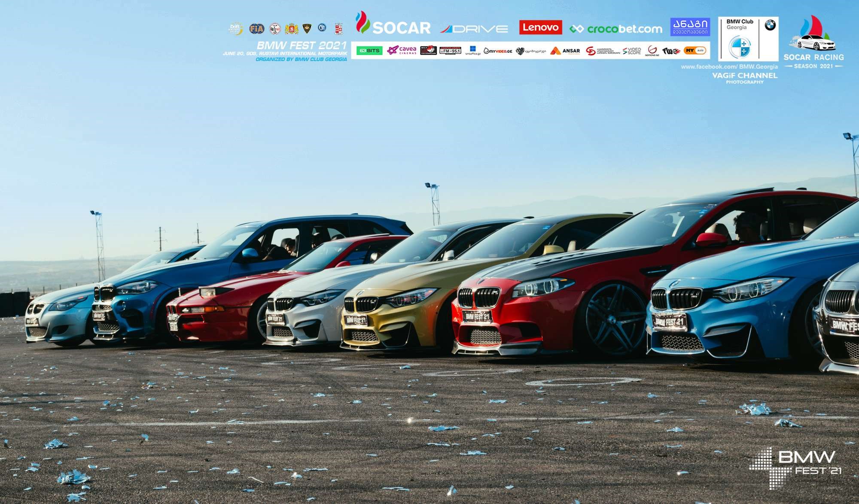The height and width of the screenshot is (504, 859).
Task: Click the FM 95.1 radio logo
Action: (450, 51)
